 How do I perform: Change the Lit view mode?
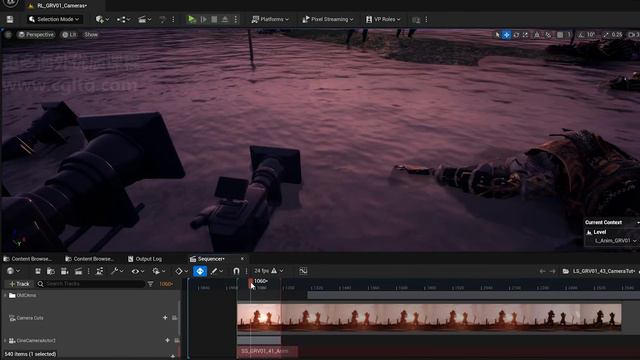69,35
